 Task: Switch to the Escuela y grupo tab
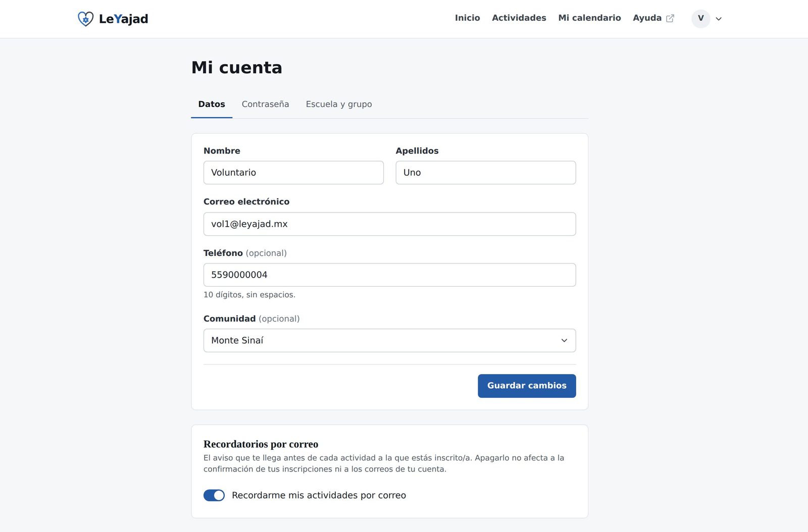point(339,104)
